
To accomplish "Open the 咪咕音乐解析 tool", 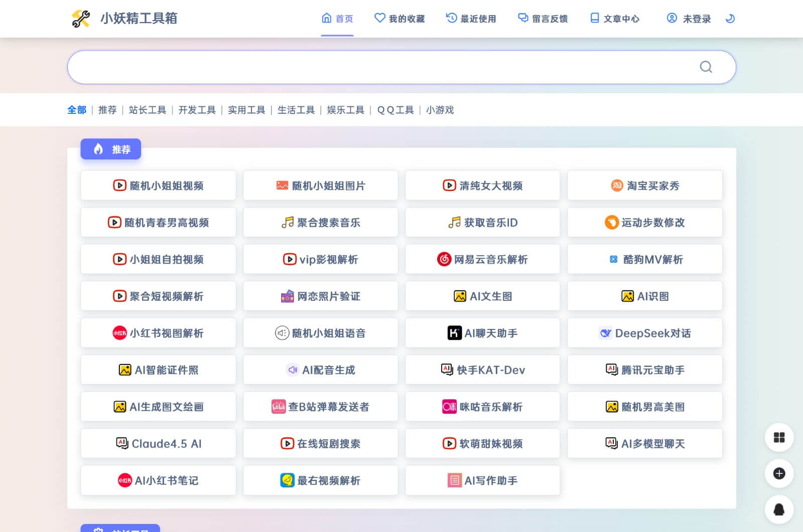I will click(482, 407).
